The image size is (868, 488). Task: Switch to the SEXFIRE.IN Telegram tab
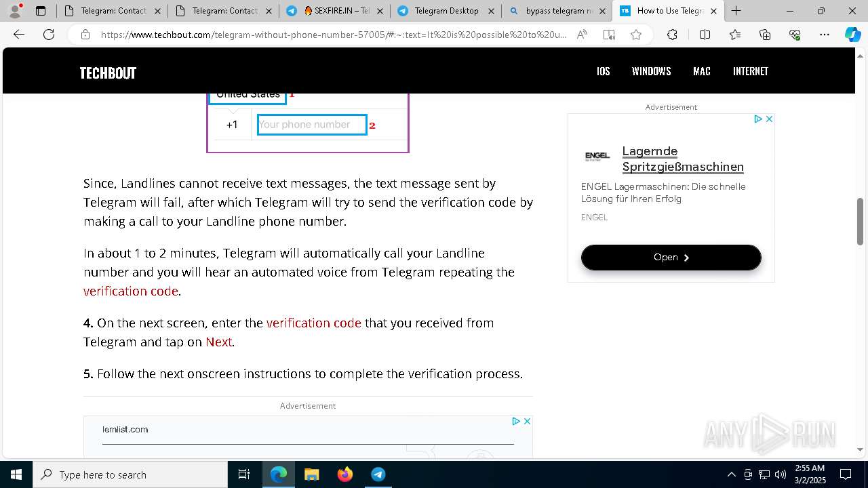pyautogui.click(x=334, y=11)
